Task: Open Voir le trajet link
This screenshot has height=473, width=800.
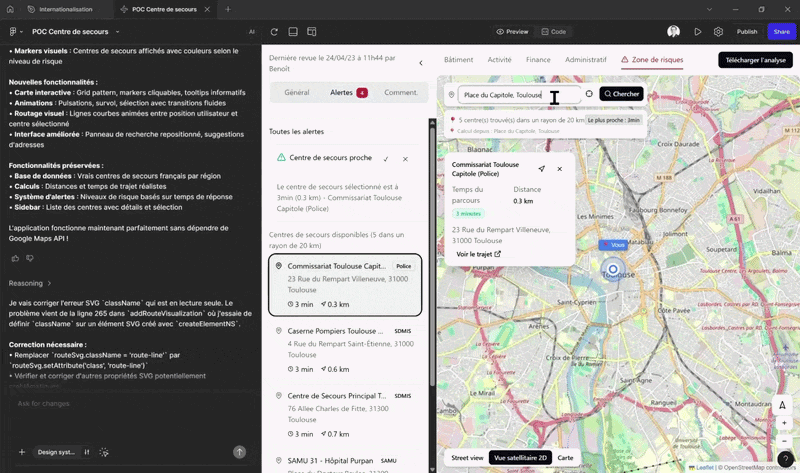Action: pos(478,254)
